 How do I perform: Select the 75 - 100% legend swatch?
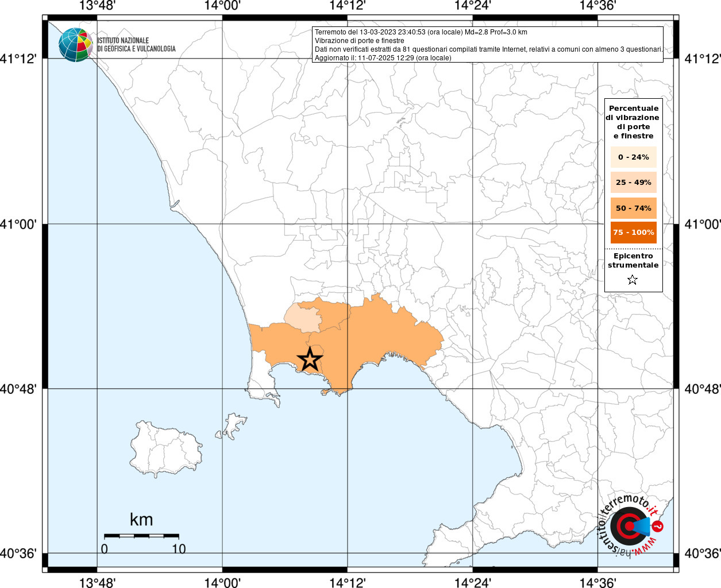click(x=634, y=233)
